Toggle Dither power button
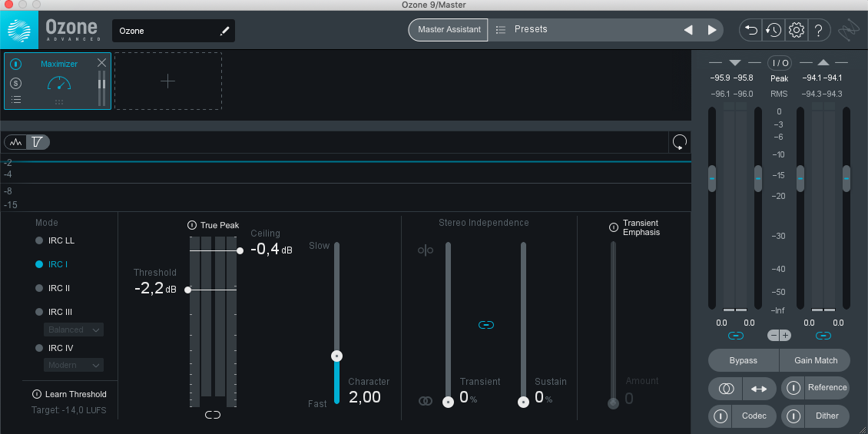The width and height of the screenshot is (868, 434). [793, 416]
